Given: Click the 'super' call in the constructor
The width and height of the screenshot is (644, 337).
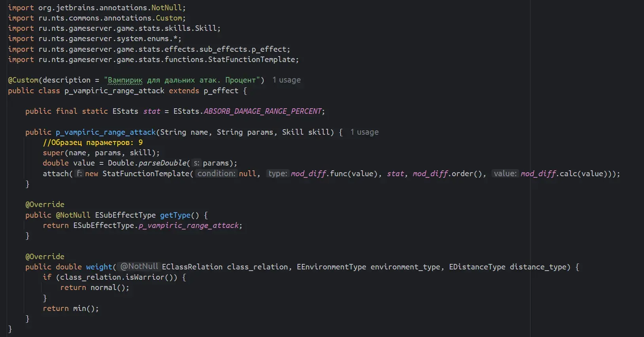Looking at the screenshot, I should (x=53, y=153).
